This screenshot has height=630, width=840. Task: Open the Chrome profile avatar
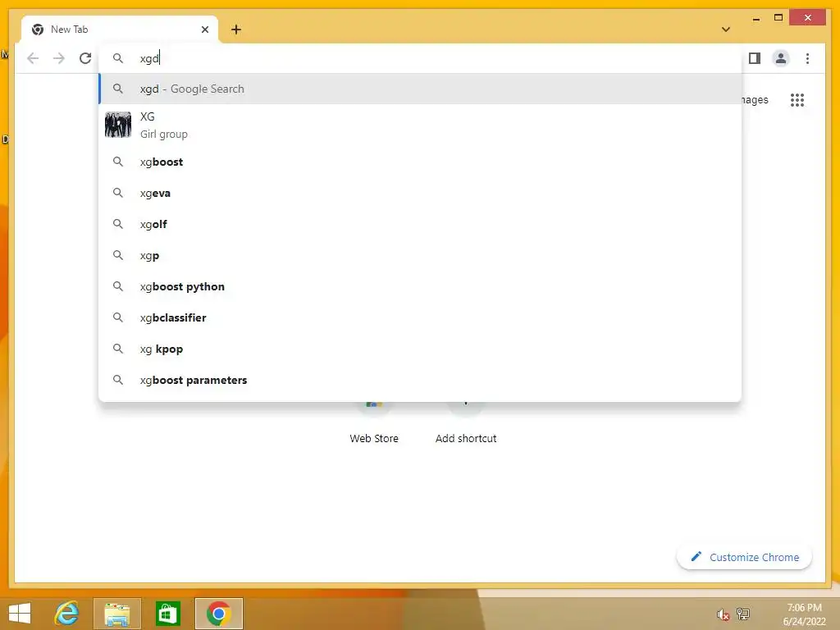(781, 58)
